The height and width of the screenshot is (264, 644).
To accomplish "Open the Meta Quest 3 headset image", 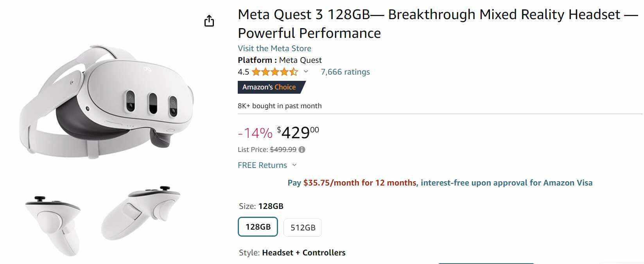I will click(x=106, y=101).
